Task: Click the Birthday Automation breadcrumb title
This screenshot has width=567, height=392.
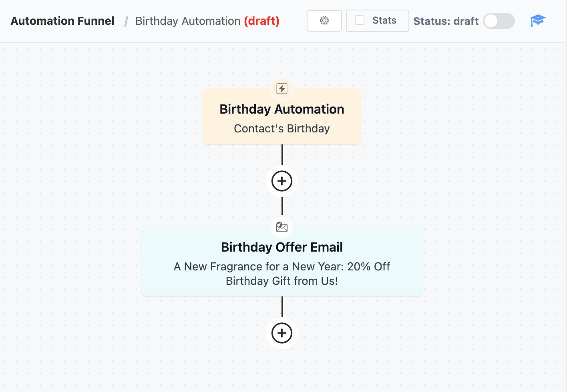Action: [187, 21]
